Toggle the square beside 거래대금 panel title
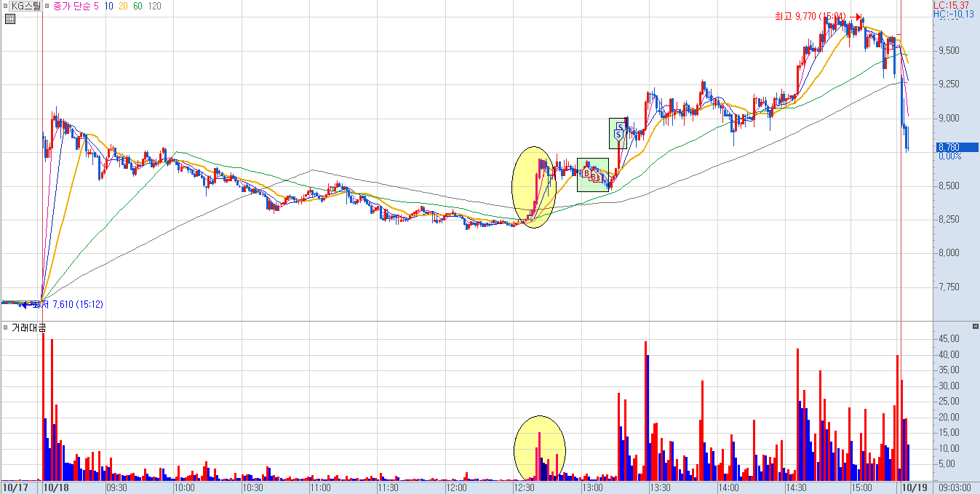This screenshot has width=980, height=494. point(6,327)
